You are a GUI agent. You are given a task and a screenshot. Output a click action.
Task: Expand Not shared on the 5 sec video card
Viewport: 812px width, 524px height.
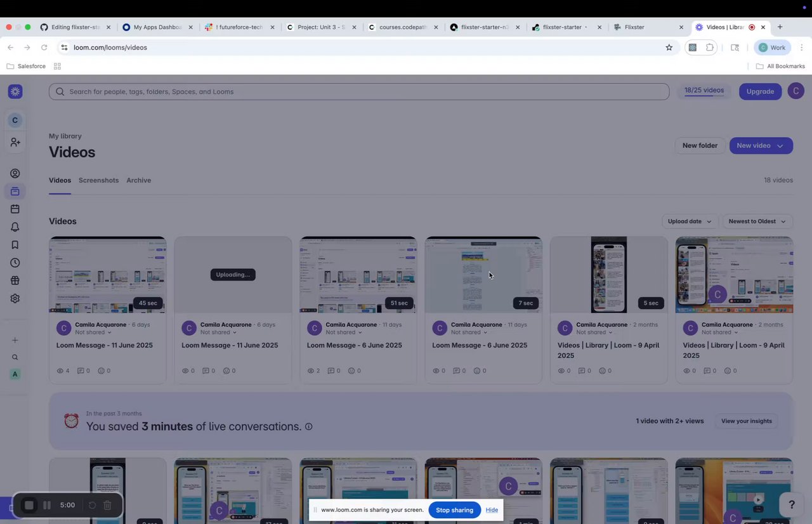(594, 332)
